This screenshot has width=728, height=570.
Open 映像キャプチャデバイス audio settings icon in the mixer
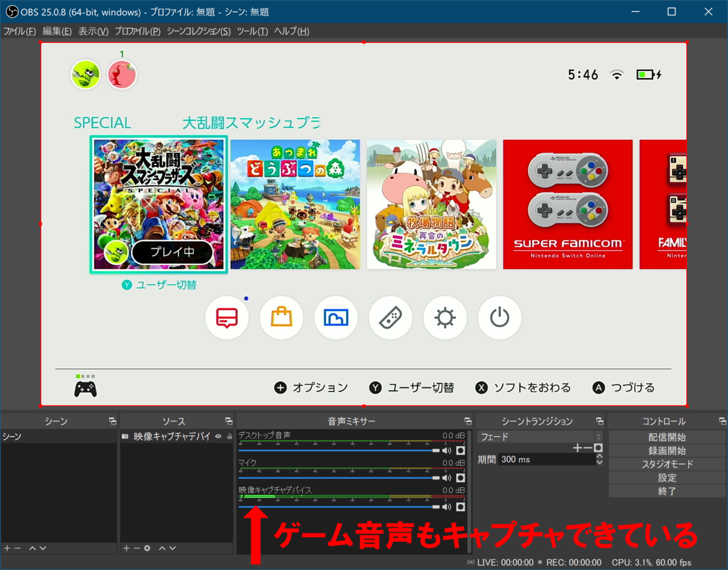click(x=460, y=506)
